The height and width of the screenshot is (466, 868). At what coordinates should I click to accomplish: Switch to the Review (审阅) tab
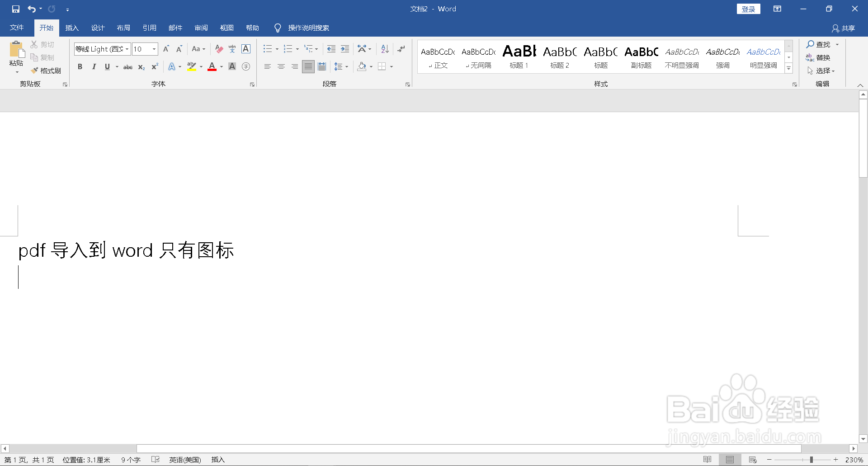pyautogui.click(x=201, y=28)
